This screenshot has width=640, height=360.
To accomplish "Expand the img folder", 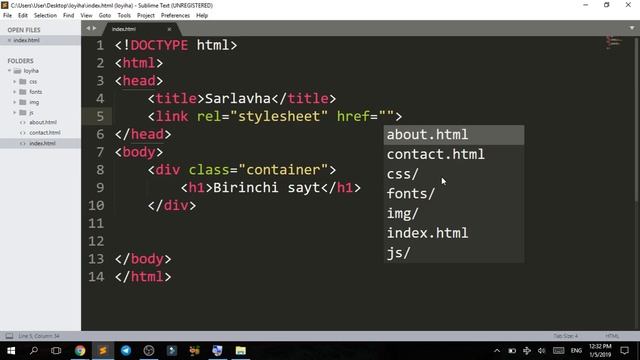I will [15, 102].
